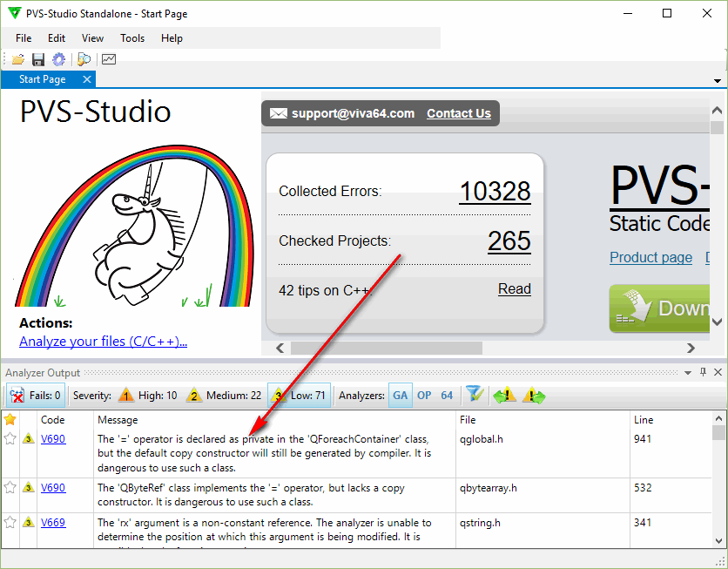Open the tab list dropdown arrow

718,81
